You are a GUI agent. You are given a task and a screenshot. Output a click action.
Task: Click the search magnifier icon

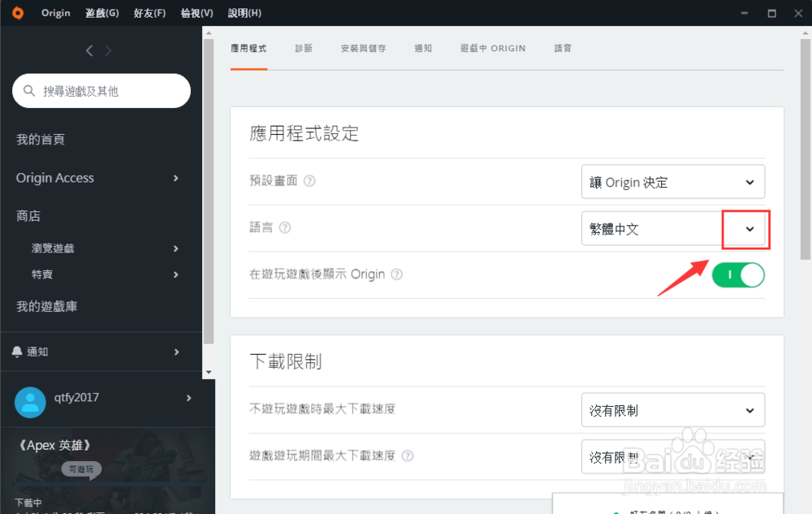point(29,91)
